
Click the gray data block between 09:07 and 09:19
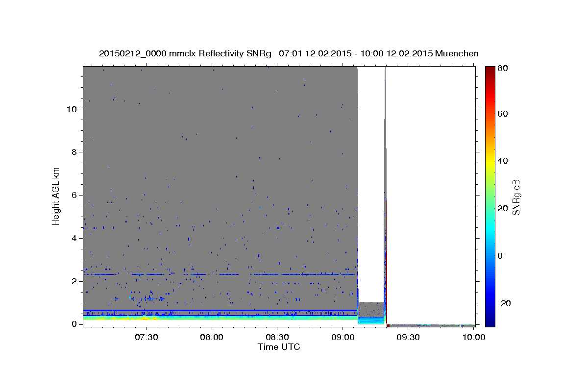371,309
